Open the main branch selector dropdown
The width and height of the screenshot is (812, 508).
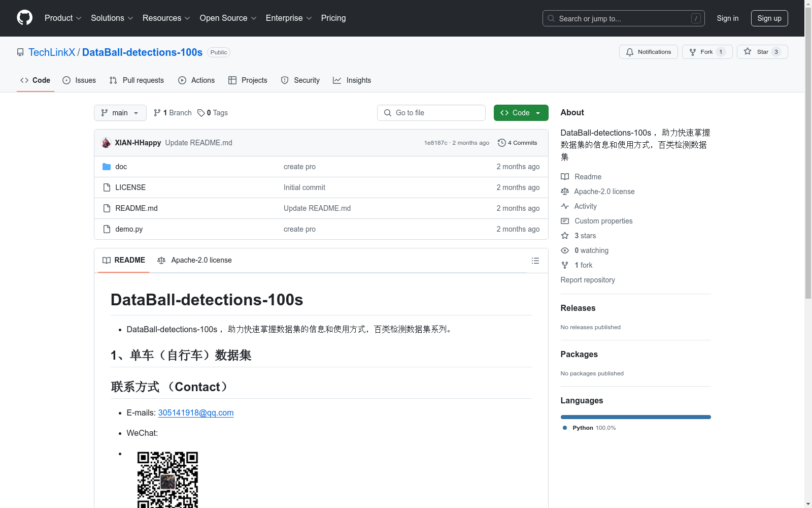pyautogui.click(x=120, y=113)
